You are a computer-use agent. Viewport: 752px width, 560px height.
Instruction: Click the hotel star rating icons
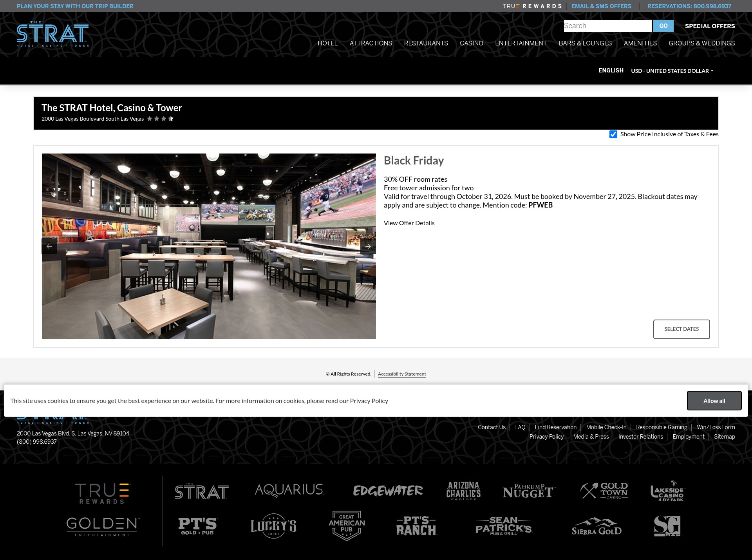160,119
